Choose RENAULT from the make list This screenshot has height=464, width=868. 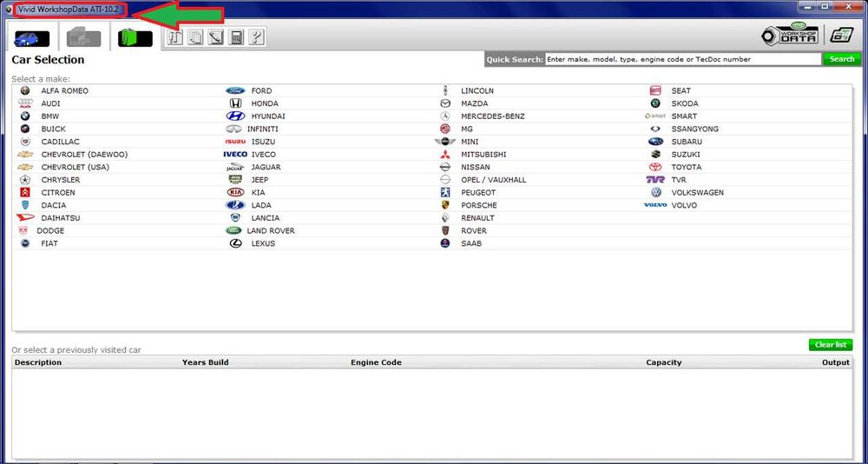[477, 218]
